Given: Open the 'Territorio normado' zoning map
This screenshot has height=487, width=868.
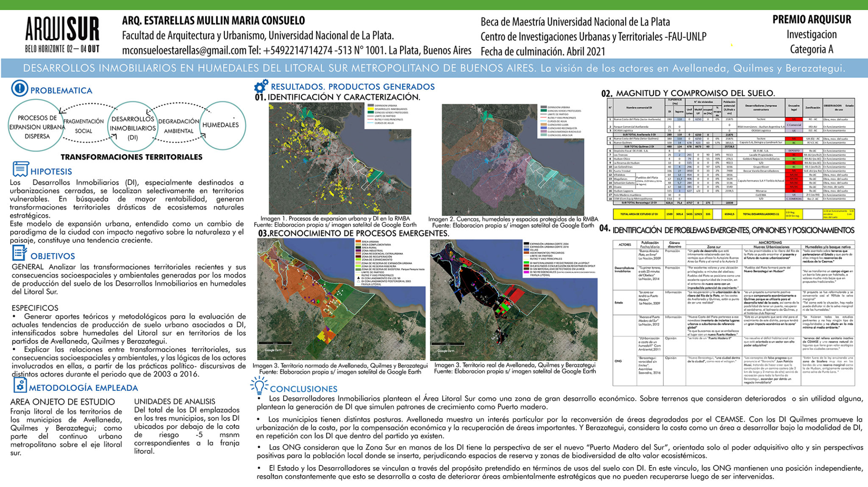Looking at the screenshot, I should click(341, 299).
